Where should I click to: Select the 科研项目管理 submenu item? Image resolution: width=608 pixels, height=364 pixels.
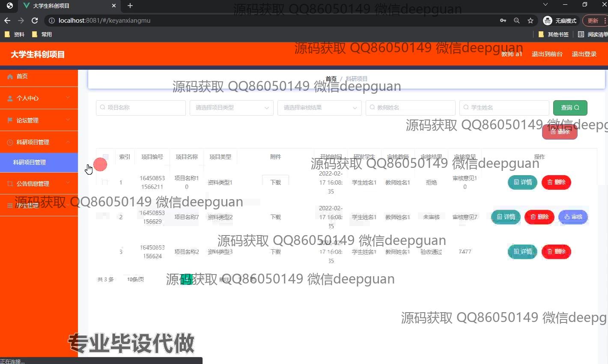[30, 162]
